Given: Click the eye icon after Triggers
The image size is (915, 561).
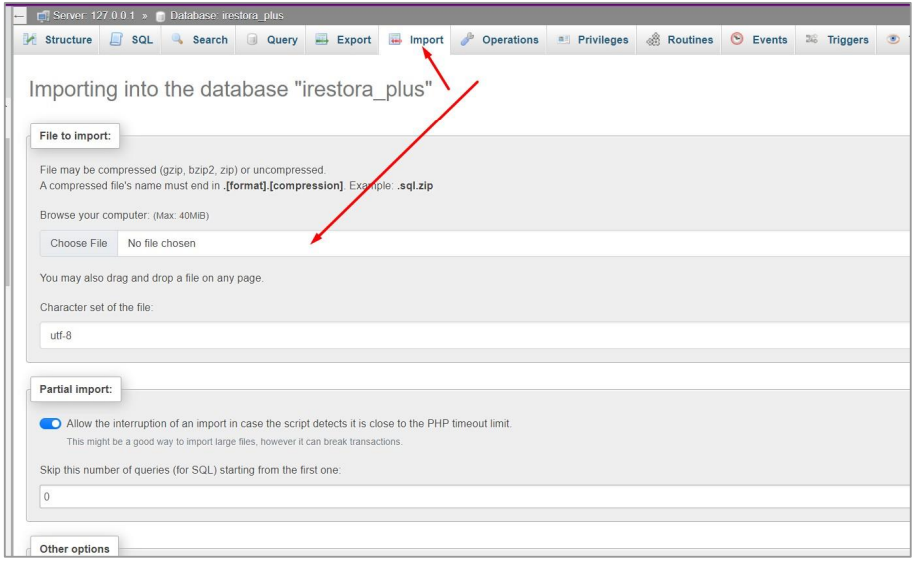Looking at the screenshot, I should coord(893,40).
